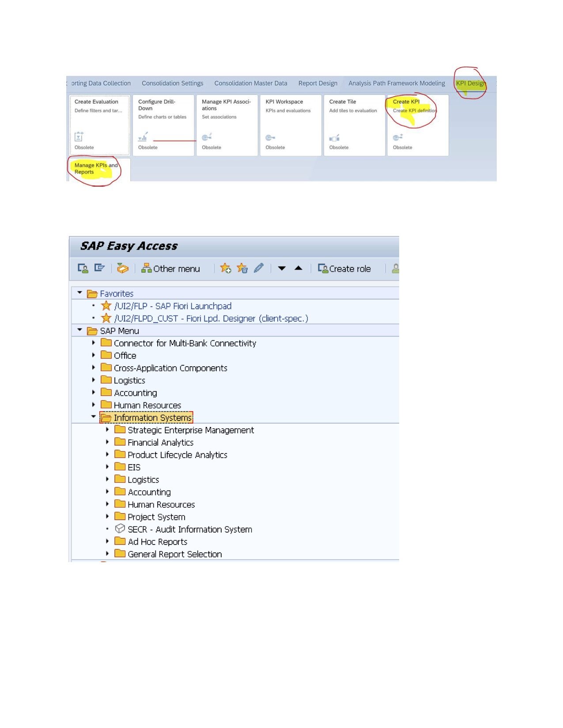
Task: Switch to the Consolidation Master Data tab
Action: coord(250,83)
